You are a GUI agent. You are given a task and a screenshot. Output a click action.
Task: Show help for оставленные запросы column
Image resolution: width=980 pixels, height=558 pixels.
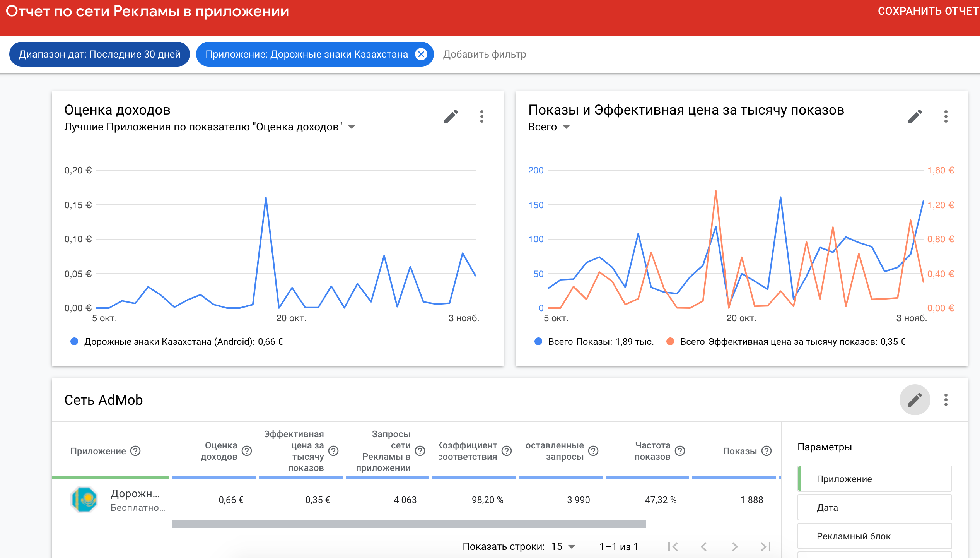click(x=593, y=451)
